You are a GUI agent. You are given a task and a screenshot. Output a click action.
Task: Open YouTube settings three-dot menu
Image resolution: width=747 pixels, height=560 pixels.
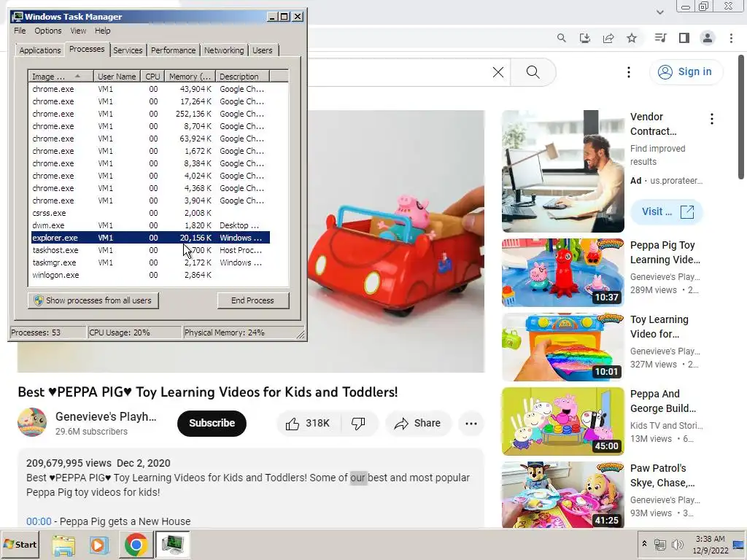(x=629, y=72)
